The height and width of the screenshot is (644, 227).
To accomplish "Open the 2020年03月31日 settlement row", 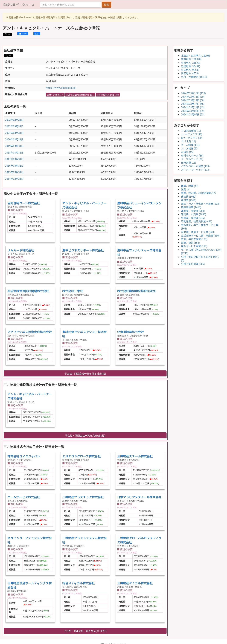I will 14,140.
